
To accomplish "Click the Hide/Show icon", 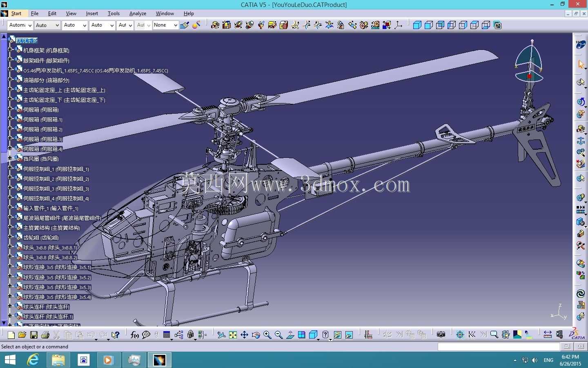I will [337, 335].
